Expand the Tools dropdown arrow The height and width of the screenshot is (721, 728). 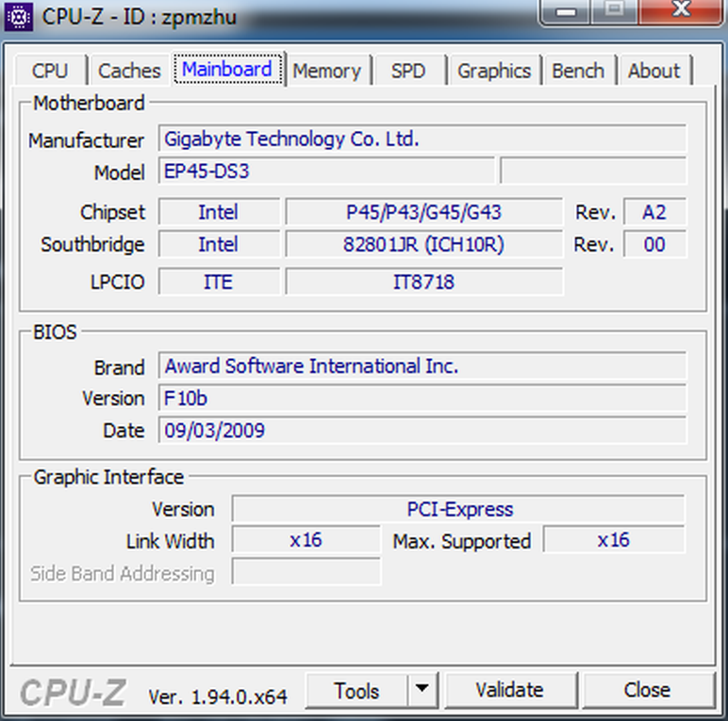point(422,690)
